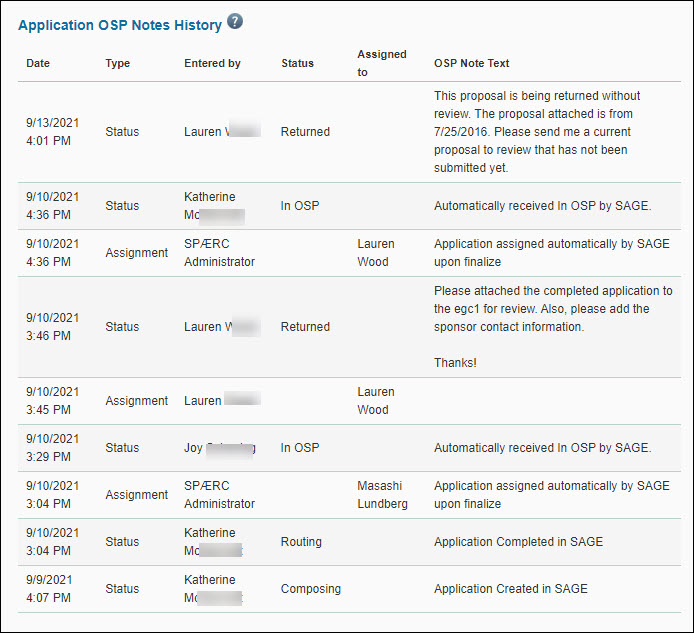The height and width of the screenshot is (633, 694).
Task: Click the Type column header
Action: click(118, 63)
